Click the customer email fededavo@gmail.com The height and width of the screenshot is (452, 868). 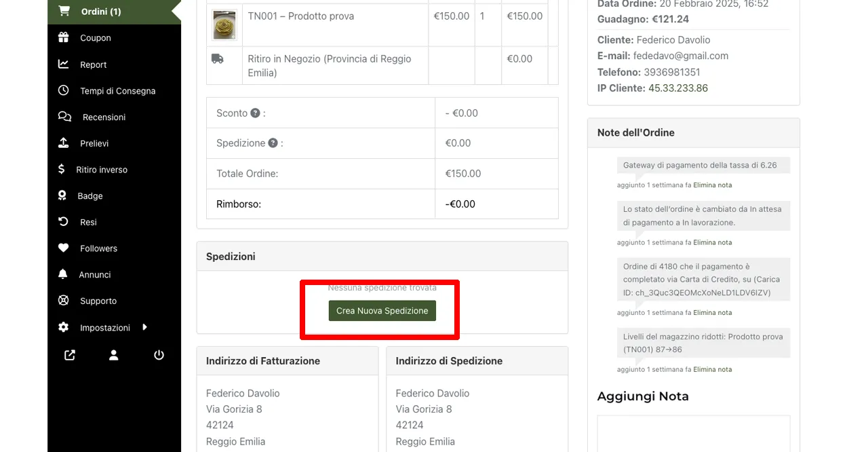coord(681,56)
